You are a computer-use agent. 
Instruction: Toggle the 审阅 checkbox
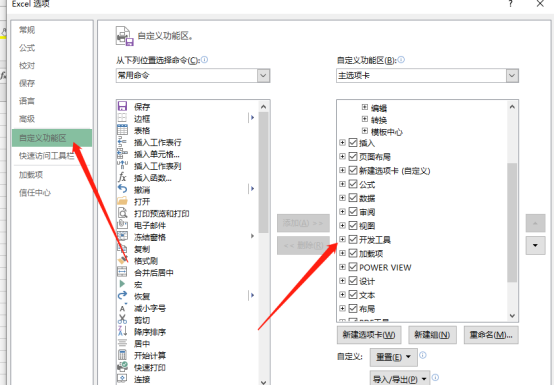tap(353, 212)
